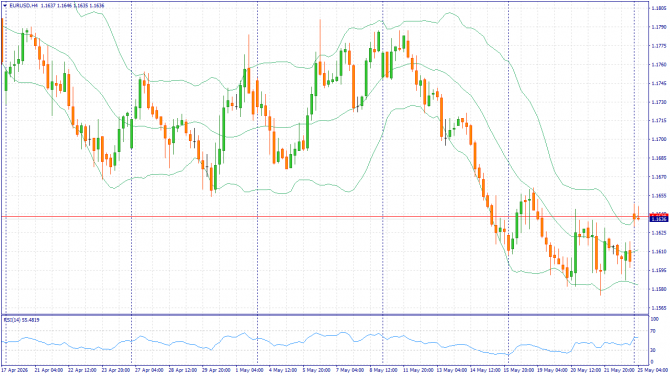Click the 4 May 12:00 time label
The width and height of the screenshot is (670, 376).
tap(283, 370)
